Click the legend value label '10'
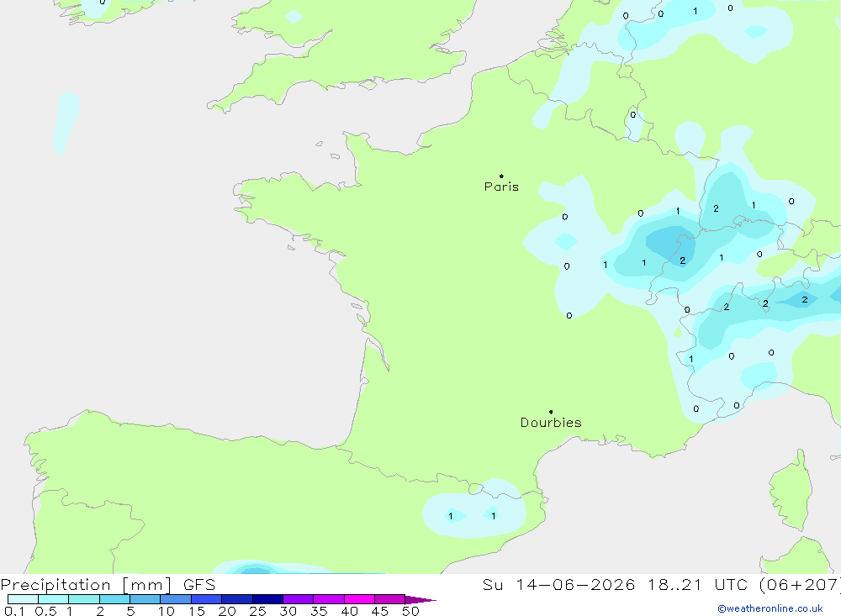Image resolution: width=841 pixels, height=616 pixels. [x=167, y=611]
